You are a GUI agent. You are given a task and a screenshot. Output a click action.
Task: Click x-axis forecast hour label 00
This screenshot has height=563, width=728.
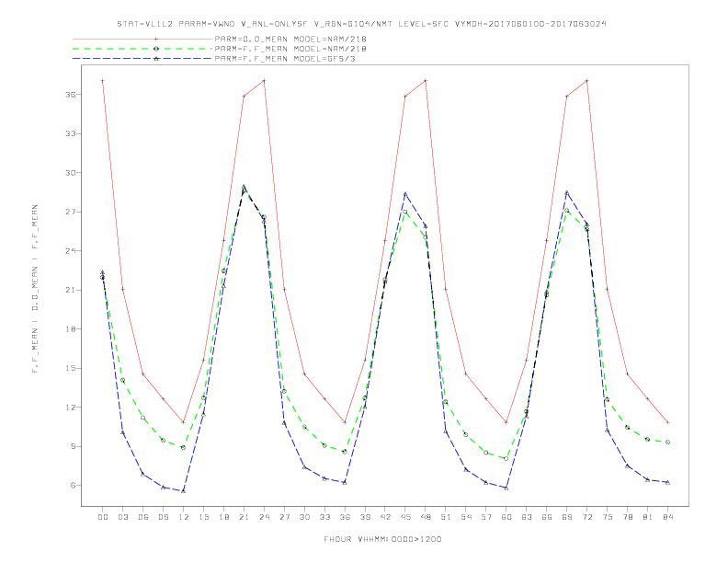click(x=103, y=517)
